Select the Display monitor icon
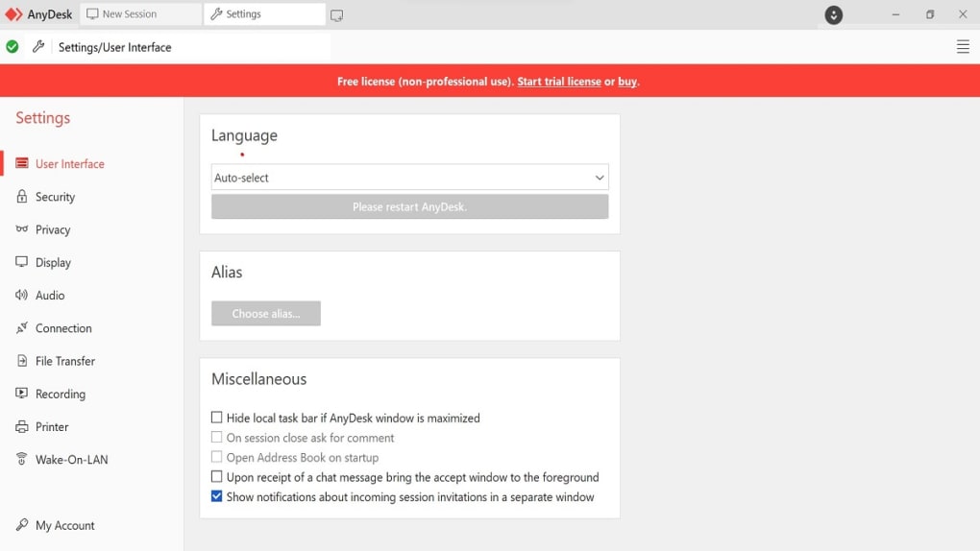The image size is (980, 551). pyautogui.click(x=22, y=262)
